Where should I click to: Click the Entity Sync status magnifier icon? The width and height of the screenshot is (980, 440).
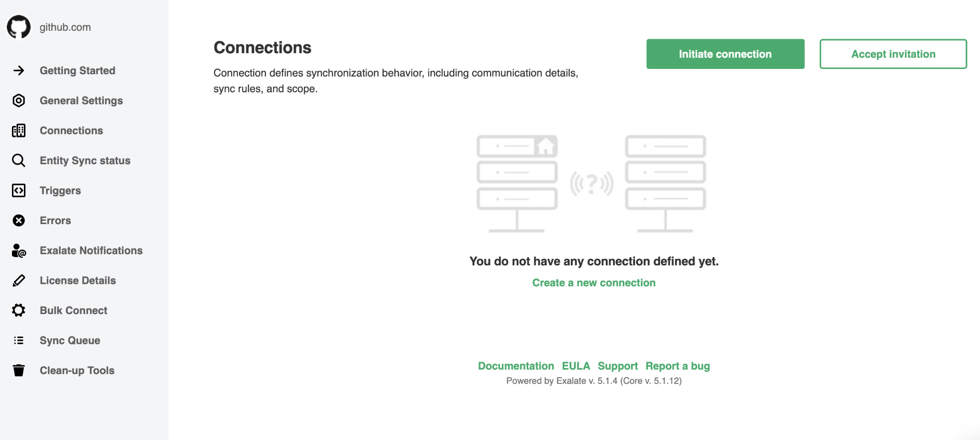click(19, 160)
